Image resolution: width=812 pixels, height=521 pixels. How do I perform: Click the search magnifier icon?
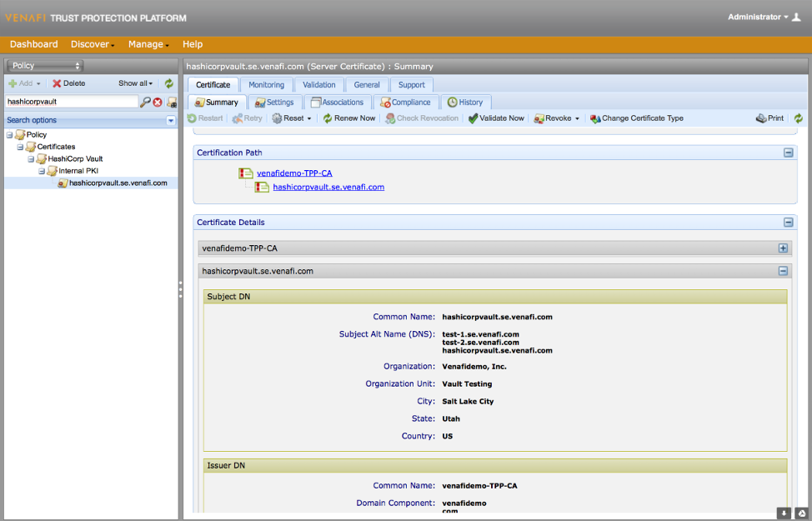tap(146, 102)
